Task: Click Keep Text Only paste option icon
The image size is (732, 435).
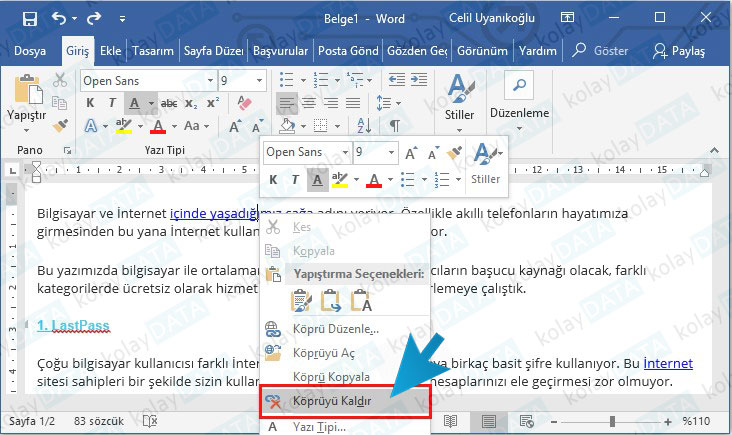Action: tap(361, 301)
